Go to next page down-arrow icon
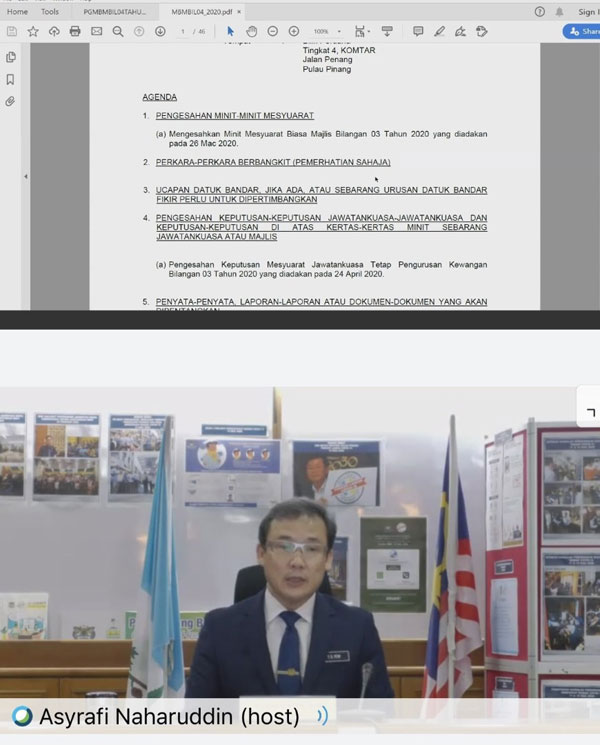600x745 pixels. 160,31
